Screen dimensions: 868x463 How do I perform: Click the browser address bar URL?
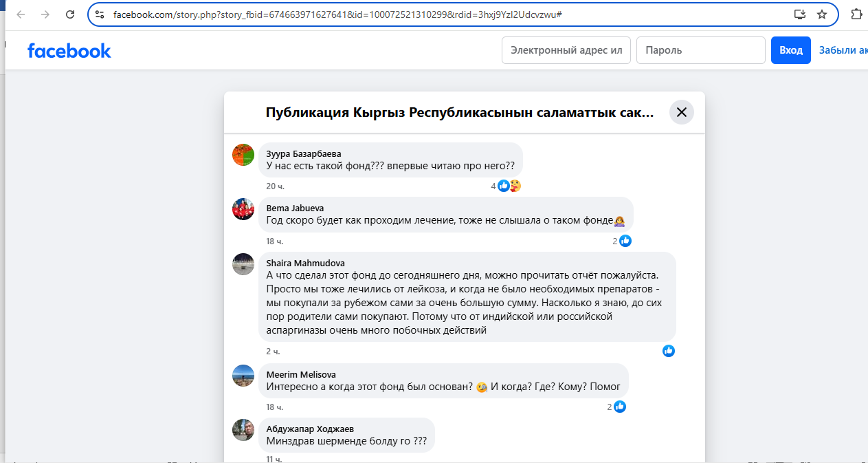pos(337,14)
